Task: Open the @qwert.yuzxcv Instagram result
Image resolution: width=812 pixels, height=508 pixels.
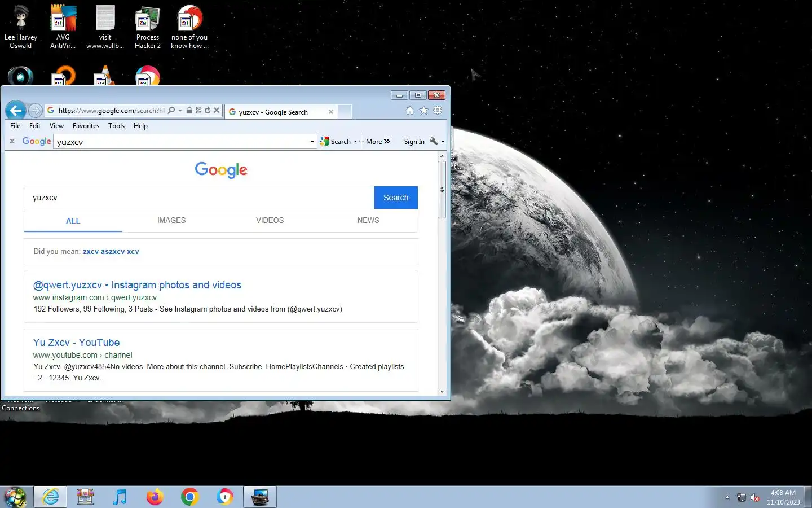Action: point(137,285)
